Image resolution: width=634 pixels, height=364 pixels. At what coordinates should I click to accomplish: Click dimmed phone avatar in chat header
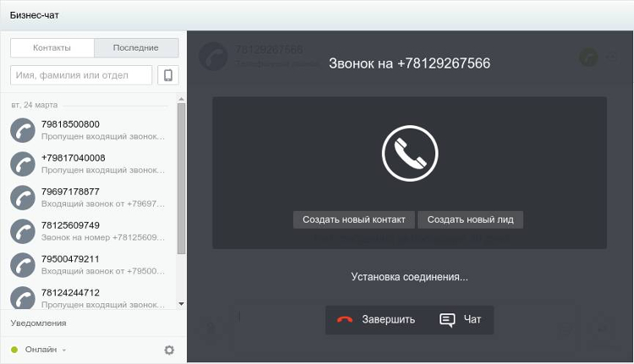213,57
